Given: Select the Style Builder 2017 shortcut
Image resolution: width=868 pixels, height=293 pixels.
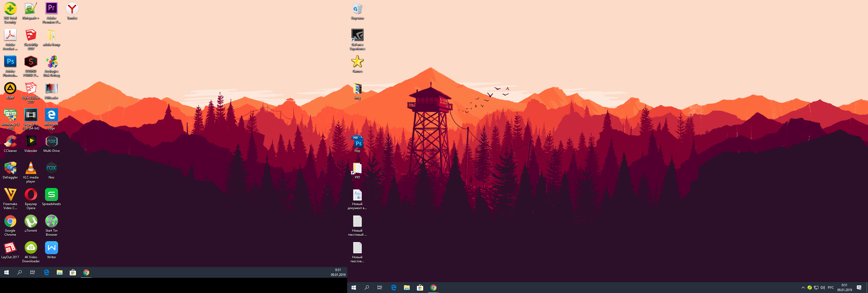Looking at the screenshot, I should [31, 93].
